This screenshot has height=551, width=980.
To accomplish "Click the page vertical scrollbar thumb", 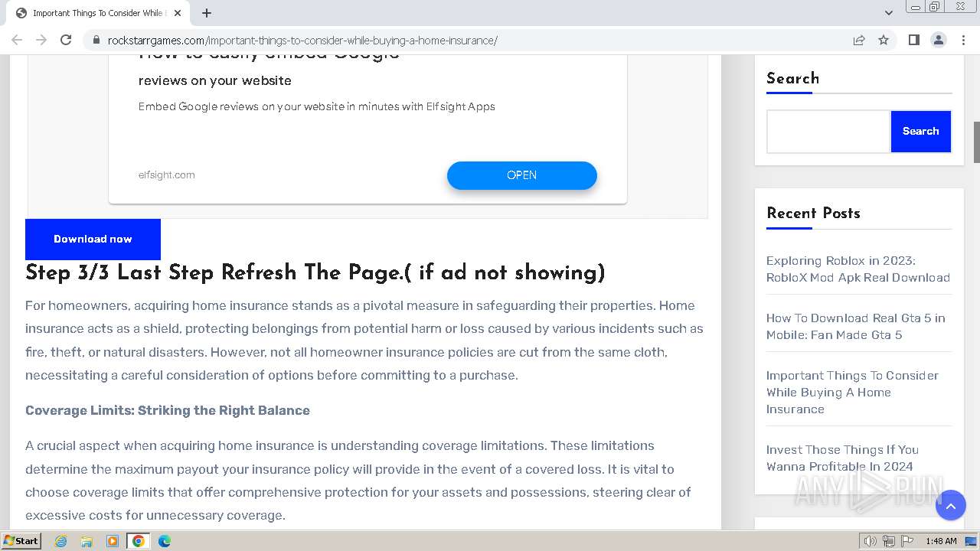I will tap(976, 142).
